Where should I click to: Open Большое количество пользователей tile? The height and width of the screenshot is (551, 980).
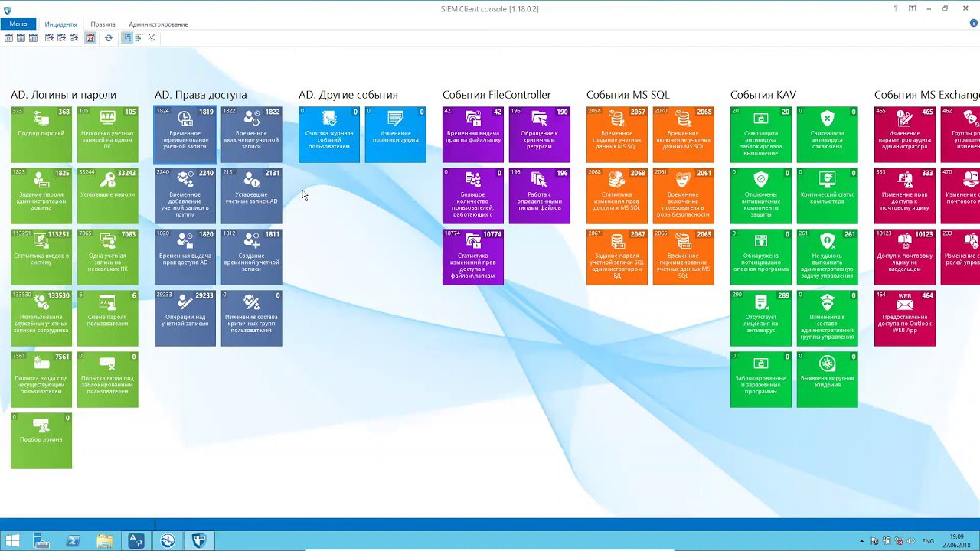473,196
